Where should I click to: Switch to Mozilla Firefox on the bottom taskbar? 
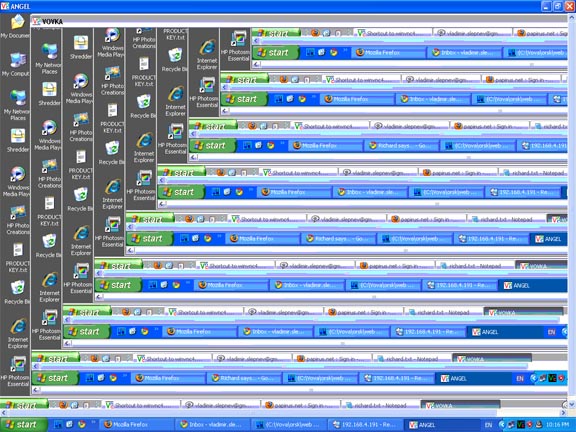pos(136,425)
